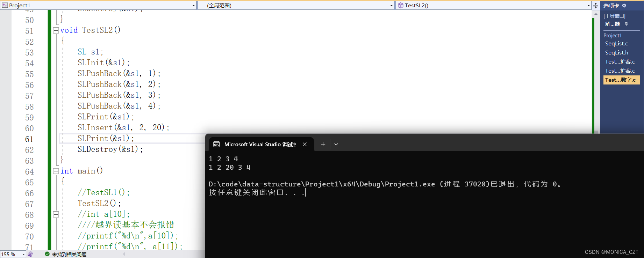The image size is (644, 258).
Task: Switch to the SeqList.c tab
Action: [x=616, y=44]
